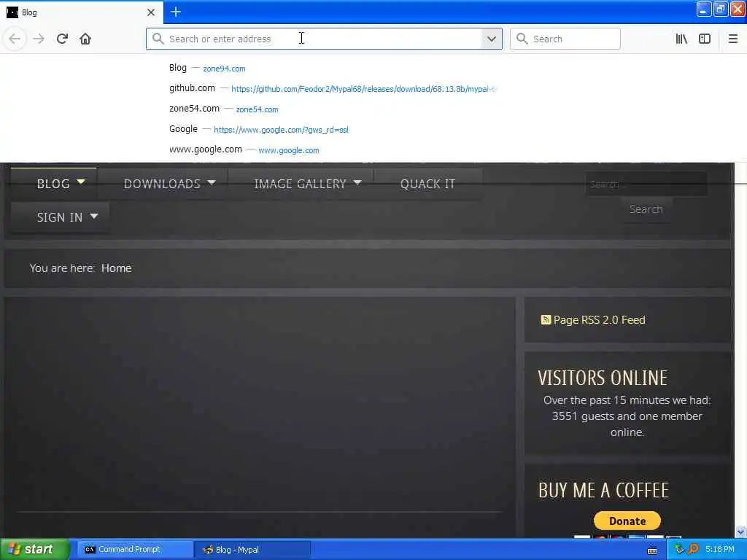Open the SIGN IN menu
This screenshot has width=747, height=560.
pyautogui.click(x=60, y=217)
